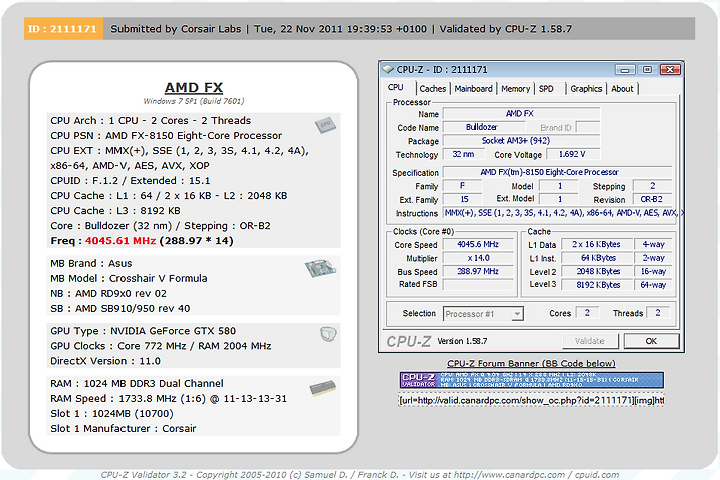Image resolution: width=720 pixels, height=480 pixels.
Task: Click the Package Socket AM3+ (942) field
Action: (521, 141)
